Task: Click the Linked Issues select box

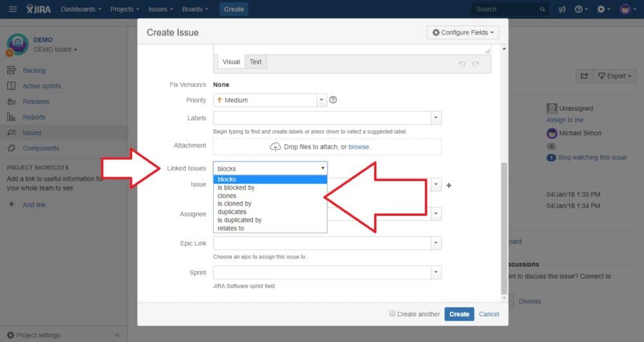Action: (x=270, y=168)
